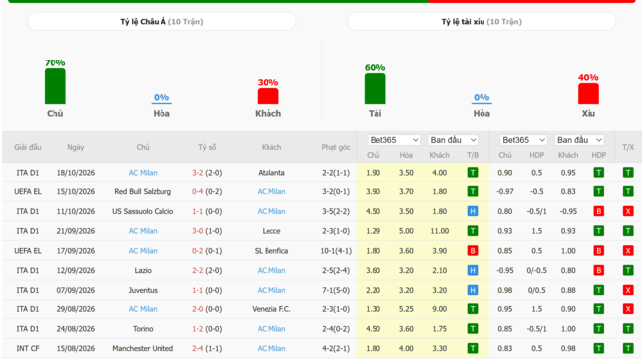Open AC Milan link in Atalanta row
The width and height of the screenshot is (644, 361).
coord(143,173)
